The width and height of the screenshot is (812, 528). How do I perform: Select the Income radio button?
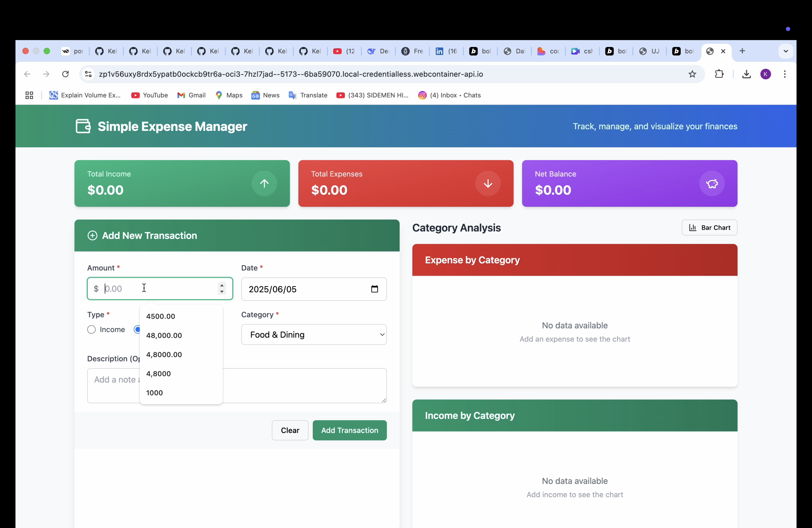click(x=91, y=329)
